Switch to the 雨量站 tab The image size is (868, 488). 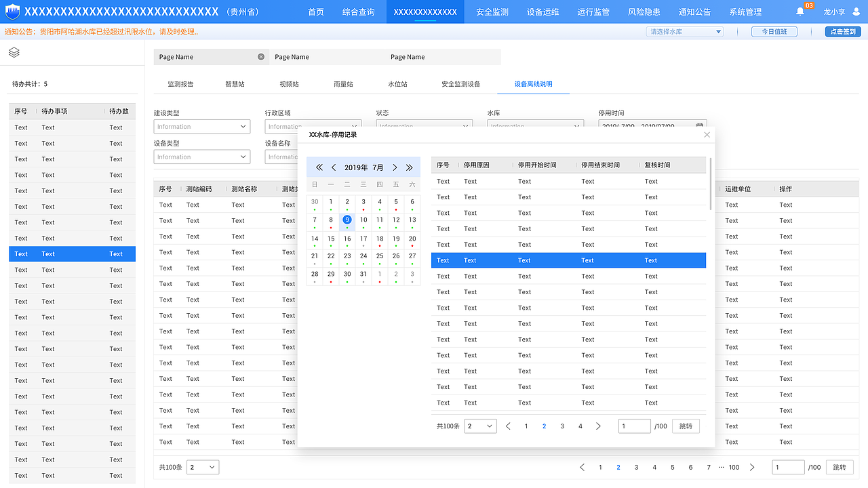click(x=343, y=84)
